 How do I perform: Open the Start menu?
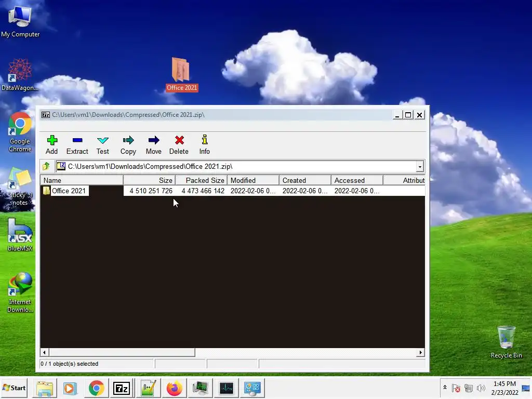(x=14, y=388)
